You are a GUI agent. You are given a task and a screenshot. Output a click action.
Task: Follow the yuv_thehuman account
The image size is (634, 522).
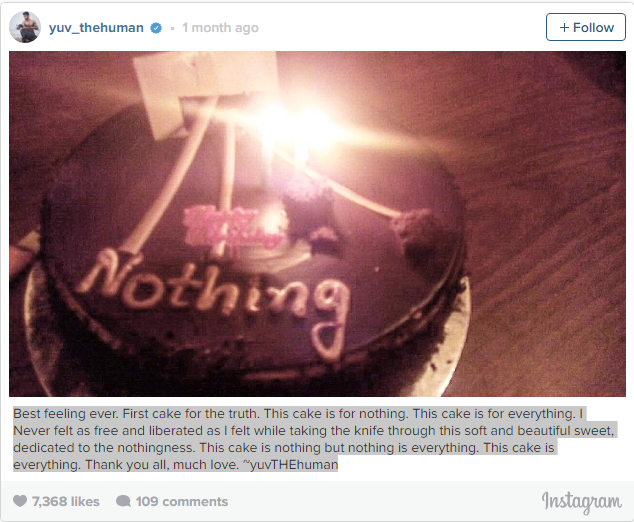(586, 27)
